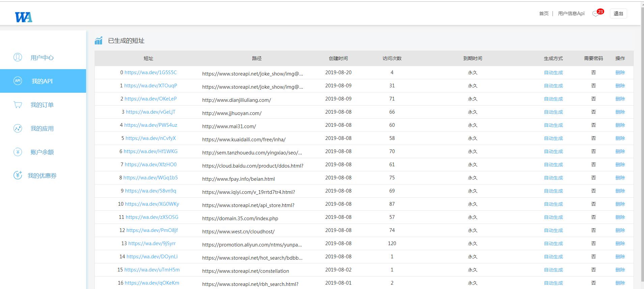Screen dimensions: 644x289
Task: Click the coupons yen-plus icon
Action: pos(18,175)
